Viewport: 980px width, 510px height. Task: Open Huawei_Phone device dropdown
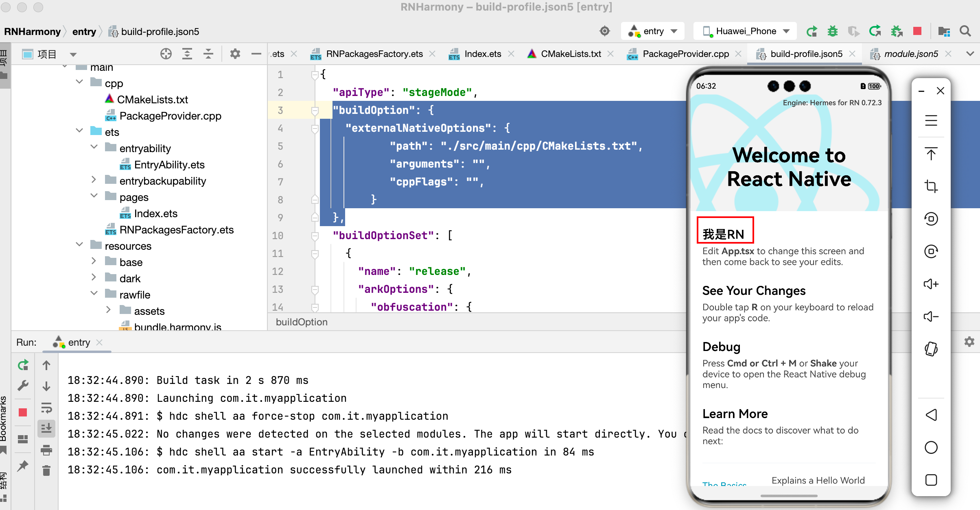pos(745,31)
